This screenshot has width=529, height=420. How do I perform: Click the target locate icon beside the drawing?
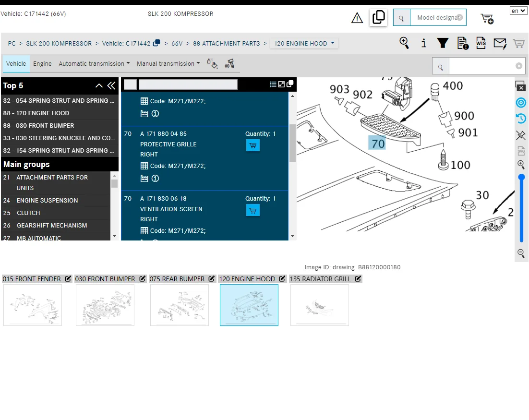tap(521, 103)
